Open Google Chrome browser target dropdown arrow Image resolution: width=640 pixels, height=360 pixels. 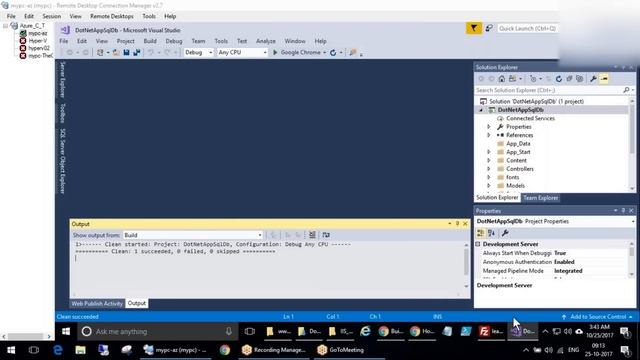(x=324, y=53)
